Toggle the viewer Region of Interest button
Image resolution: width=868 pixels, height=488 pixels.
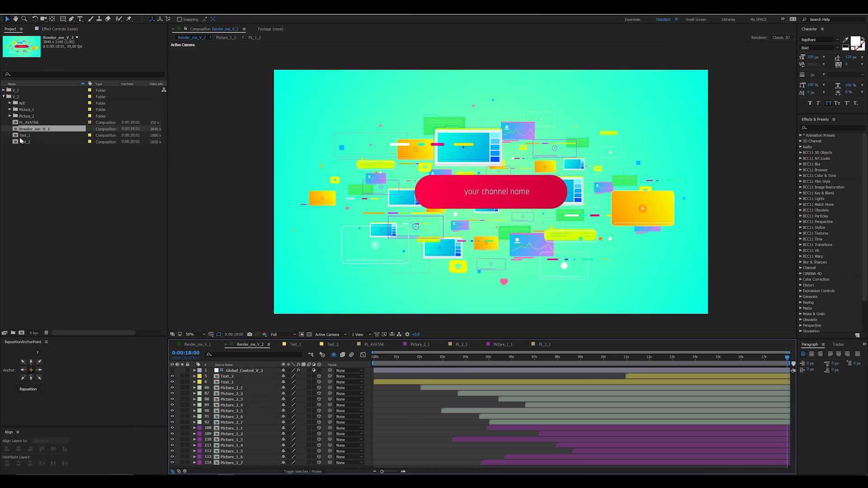click(302, 334)
